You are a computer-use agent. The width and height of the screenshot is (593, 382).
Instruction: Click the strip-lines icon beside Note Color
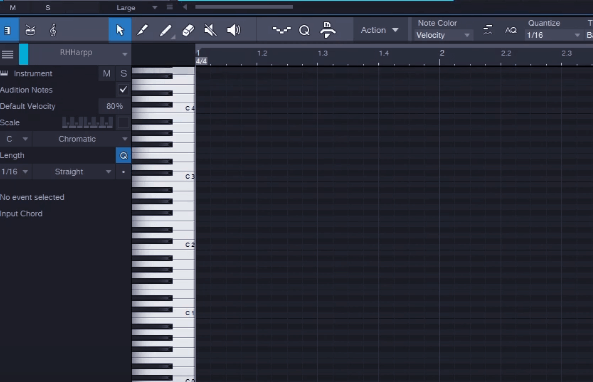point(488,30)
